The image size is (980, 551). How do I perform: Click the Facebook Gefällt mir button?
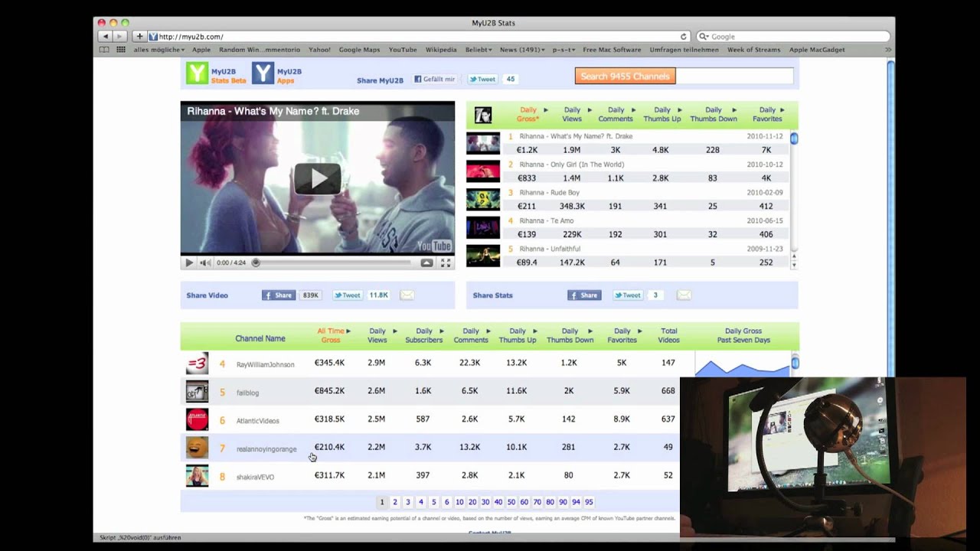tap(435, 79)
